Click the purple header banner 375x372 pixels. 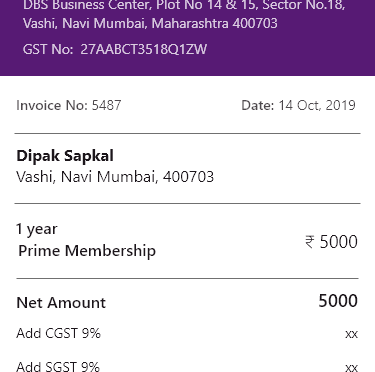click(x=187, y=38)
